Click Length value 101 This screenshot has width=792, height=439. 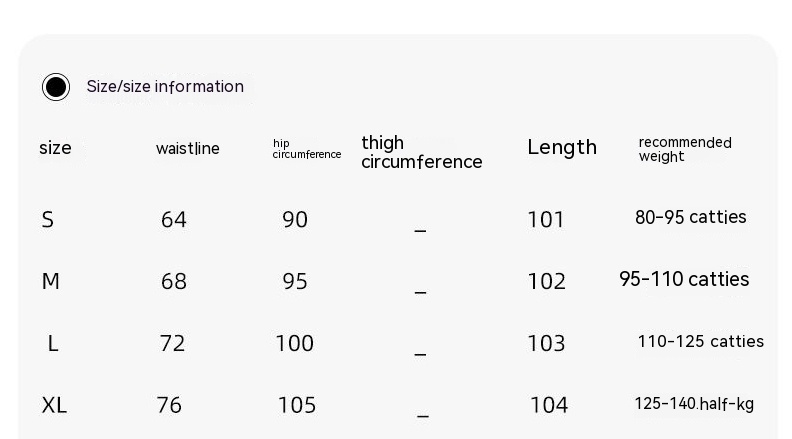click(546, 219)
